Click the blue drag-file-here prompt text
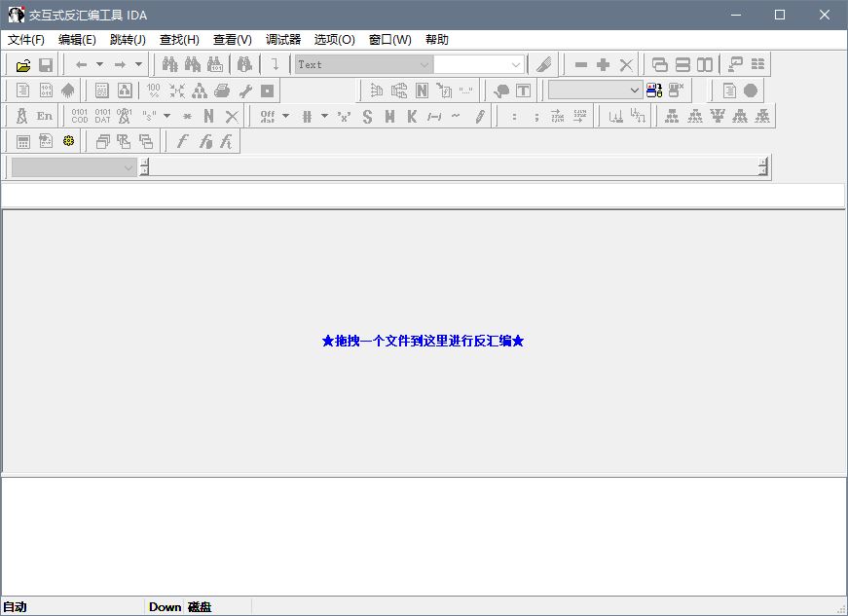This screenshot has height=616, width=848. tap(424, 341)
